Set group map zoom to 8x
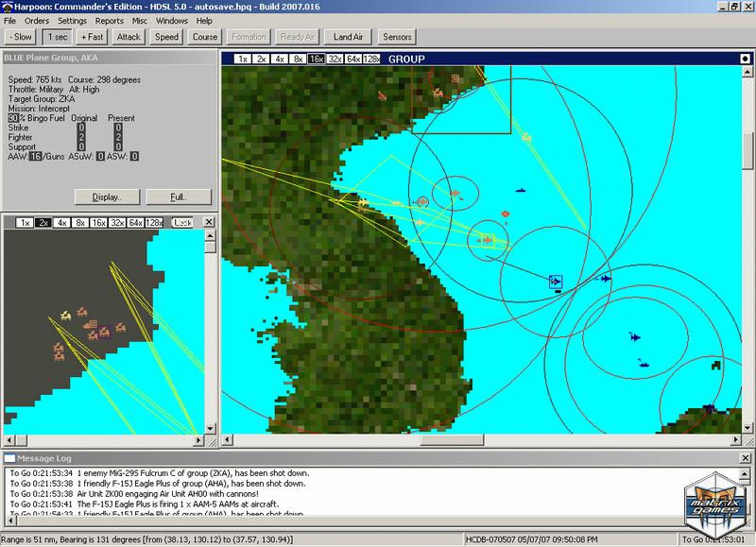The height and width of the screenshot is (547, 756). (298, 59)
